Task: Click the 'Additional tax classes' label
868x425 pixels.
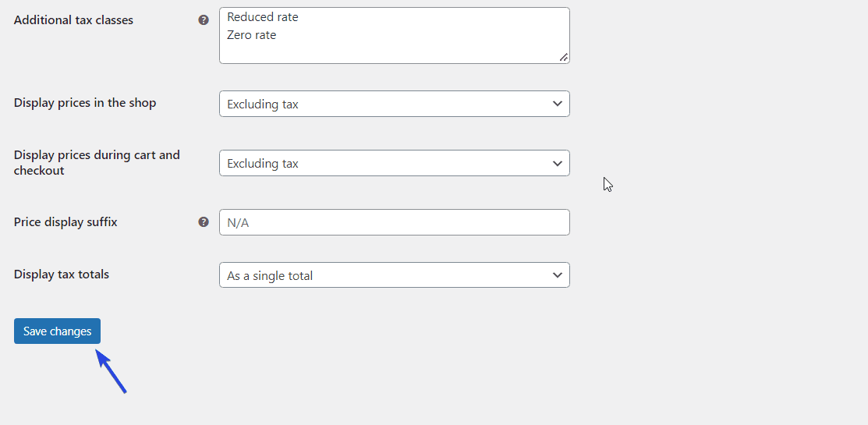Action: pos(73,20)
